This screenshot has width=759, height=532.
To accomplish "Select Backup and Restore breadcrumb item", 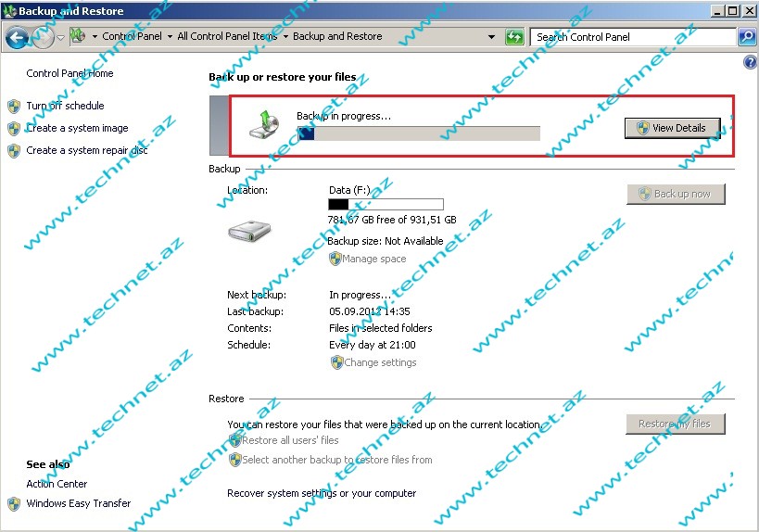I will pos(337,37).
